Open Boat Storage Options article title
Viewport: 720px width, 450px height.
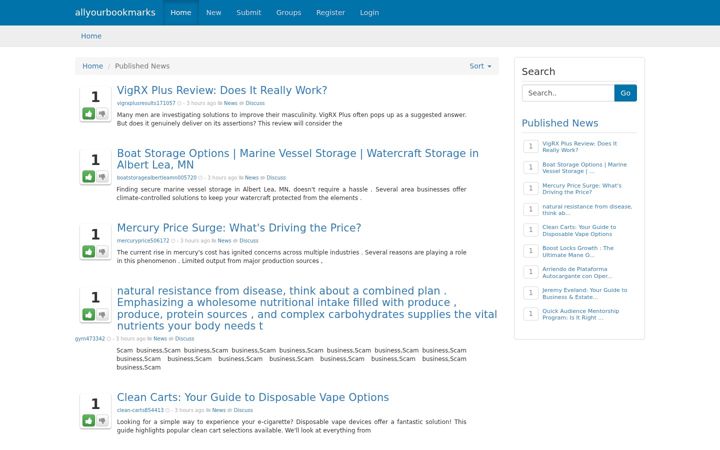[x=298, y=159]
